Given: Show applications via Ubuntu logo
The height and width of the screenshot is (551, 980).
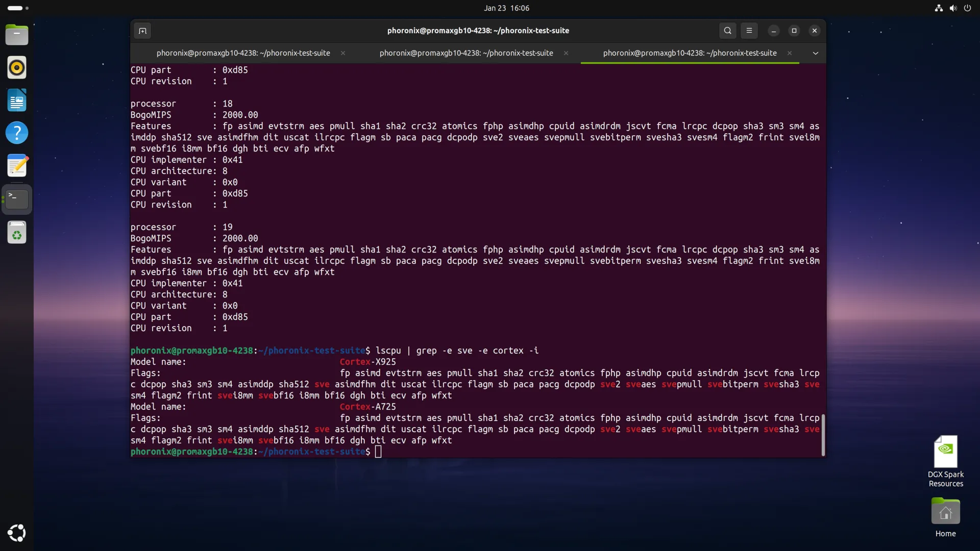Looking at the screenshot, I should click(17, 533).
